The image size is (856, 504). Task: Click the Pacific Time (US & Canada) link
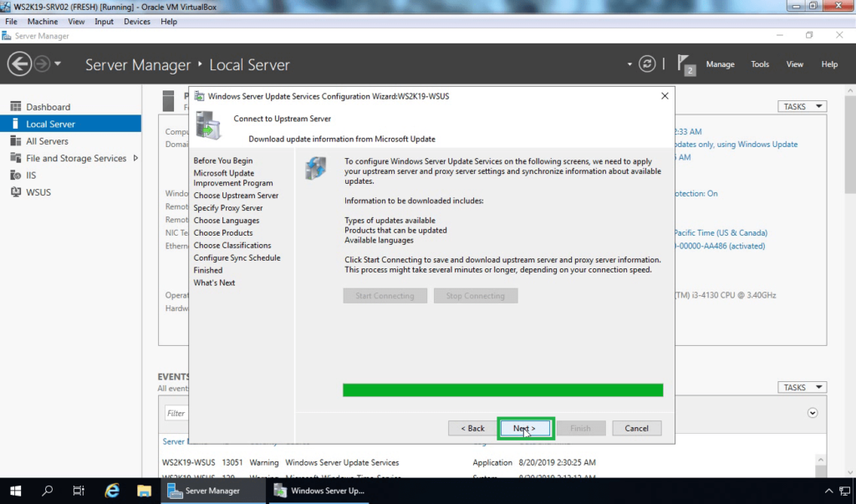coord(721,232)
